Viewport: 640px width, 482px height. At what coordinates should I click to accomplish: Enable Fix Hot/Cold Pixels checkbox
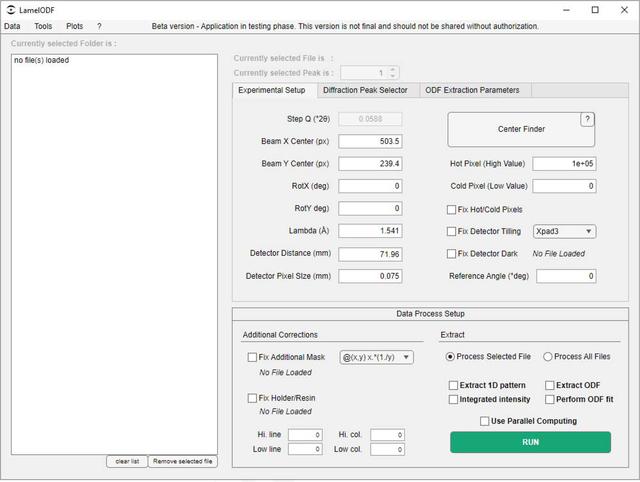tap(451, 210)
